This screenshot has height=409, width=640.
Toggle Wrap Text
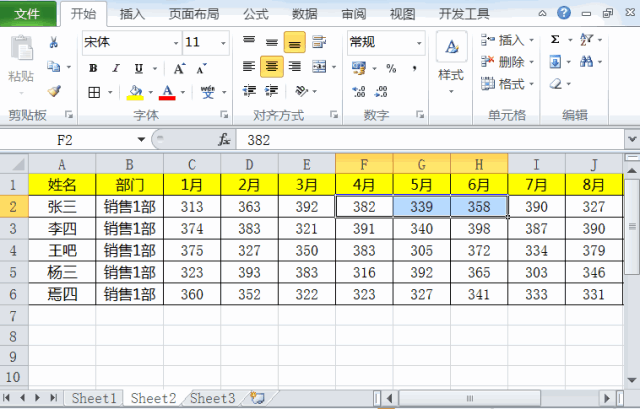(x=319, y=42)
